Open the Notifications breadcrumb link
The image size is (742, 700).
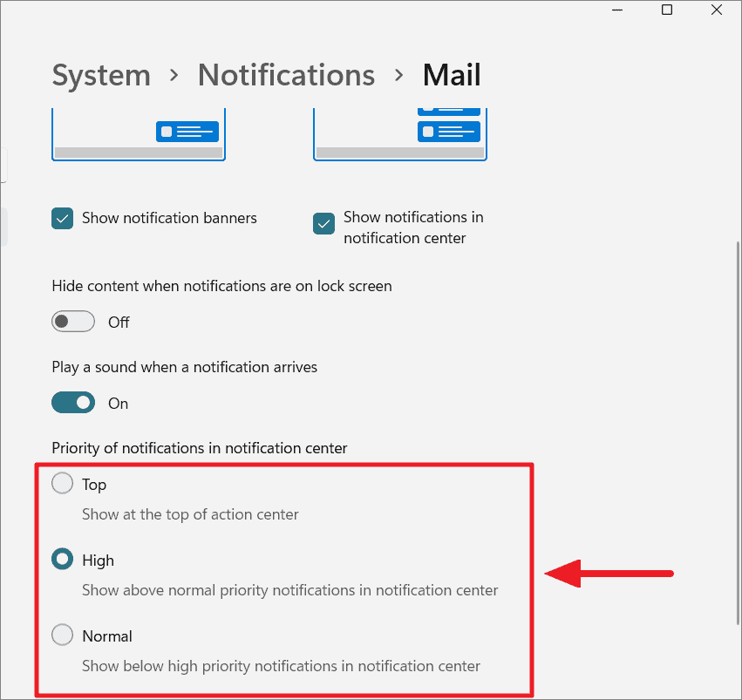286,76
